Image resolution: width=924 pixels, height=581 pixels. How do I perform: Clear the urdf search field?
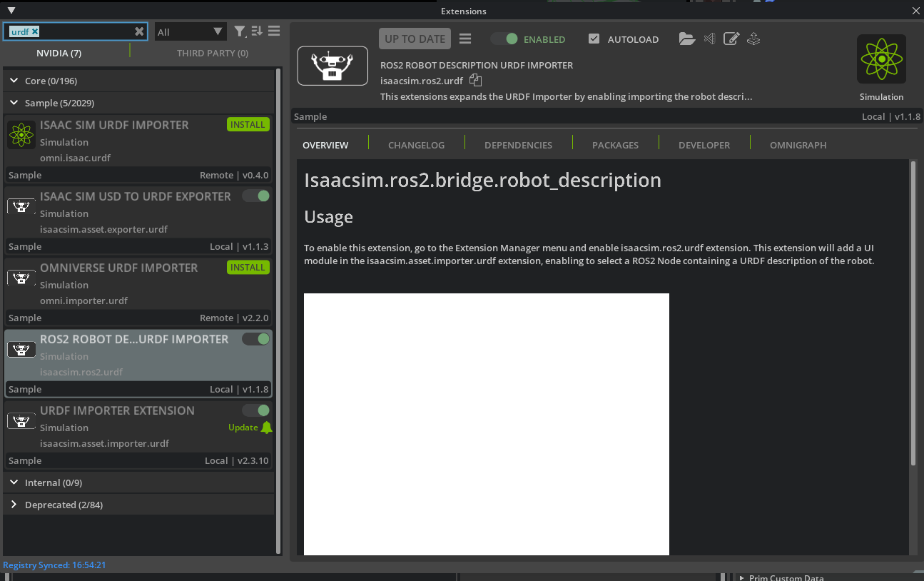[x=139, y=31]
